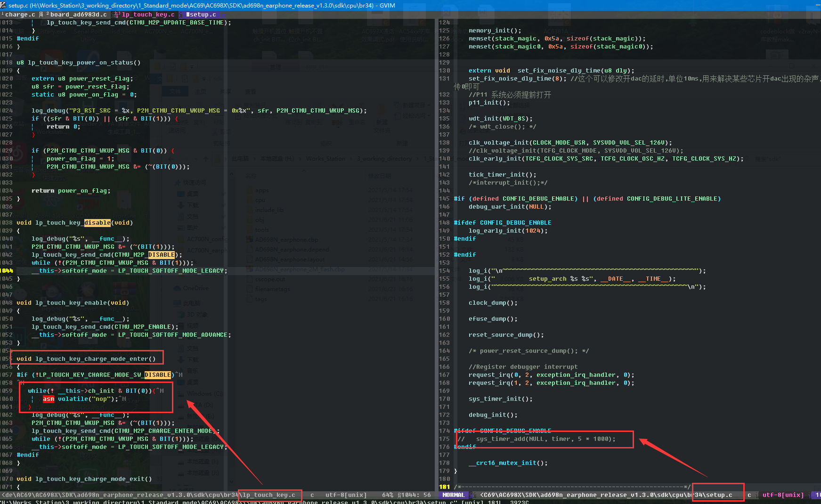Click the 'sys_timer_init();' line
Image resolution: width=821 pixels, height=504 pixels.
click(501, 399)
